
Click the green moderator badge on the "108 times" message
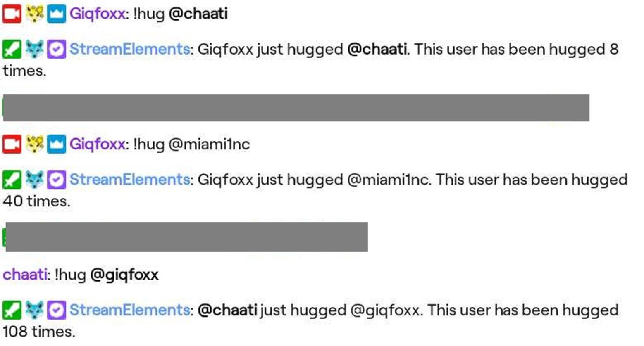click(x=12, y=310)
